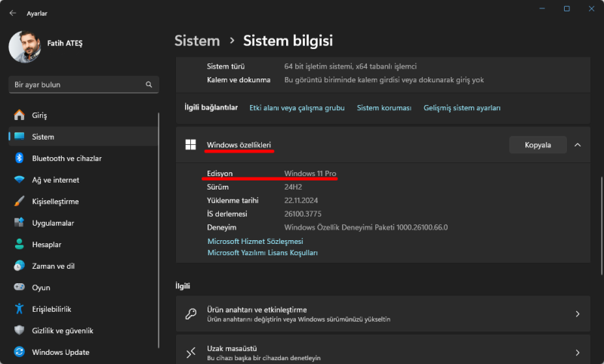Click the Uzak masaüstü remote icon
Screen dimensions: 604x364
point(191,353)
